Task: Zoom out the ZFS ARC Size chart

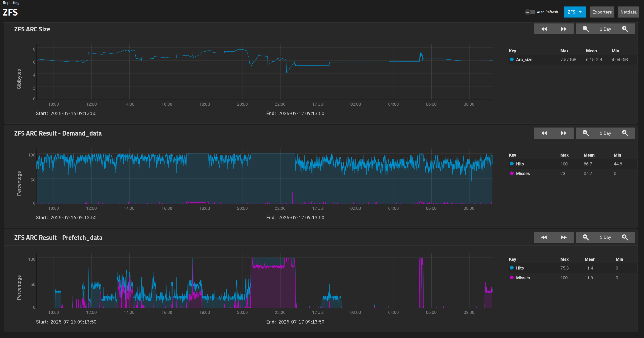Action: [586, 29]
